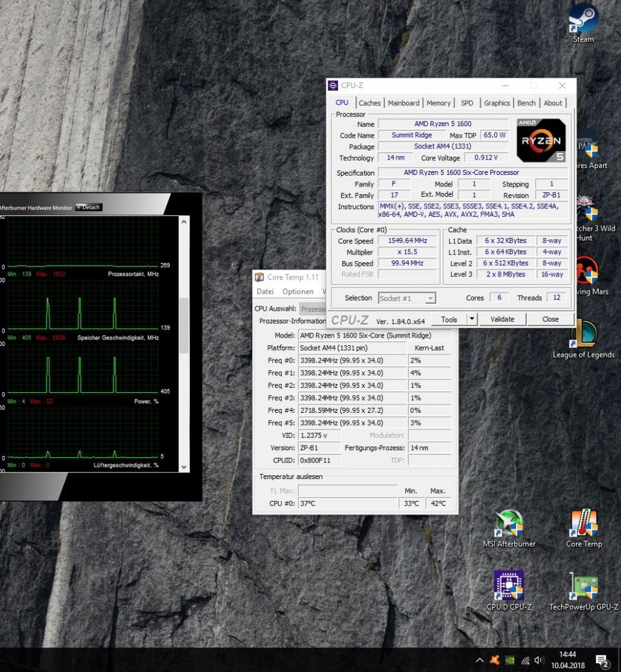This screenshot has width=621, height=672.
Task: Open the taskbar clock showing 14:44
Action: (x=568, y=660)
